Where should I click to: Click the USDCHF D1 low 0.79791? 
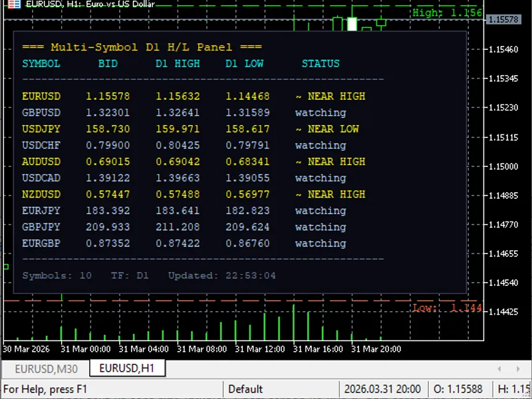247,145
